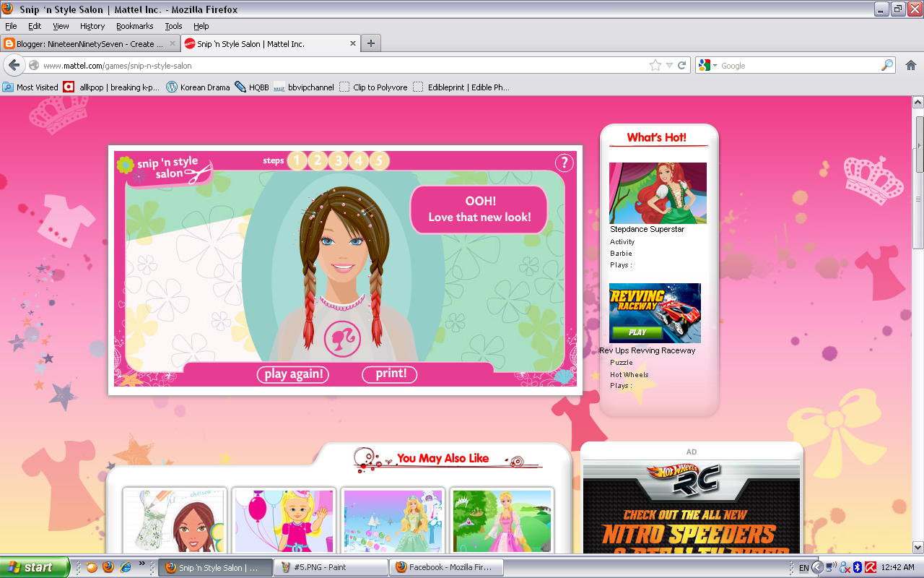
Task: Jump to step 2 in the salon game
Action: [318, 160]
